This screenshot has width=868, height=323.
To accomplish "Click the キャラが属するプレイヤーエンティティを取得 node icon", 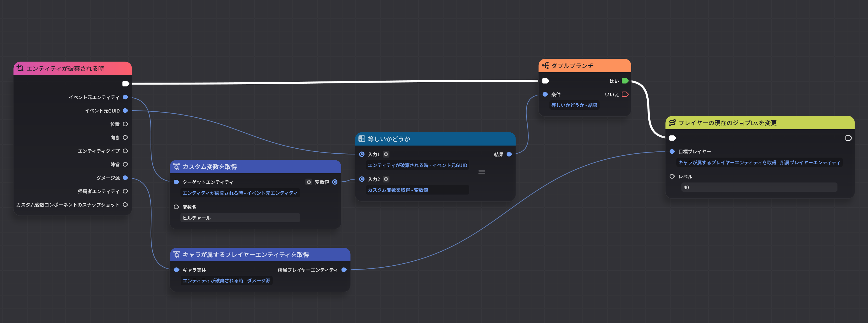I will [177, 255].
